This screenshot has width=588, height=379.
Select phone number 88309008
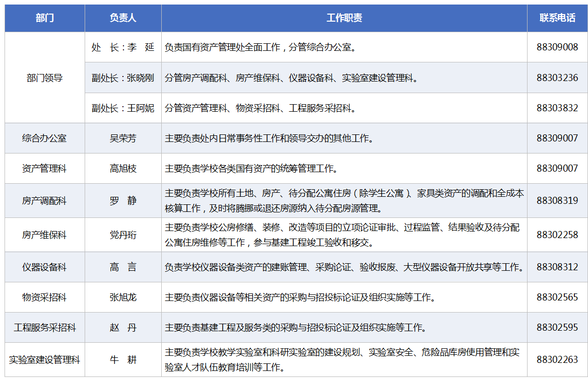click(557, 48)
